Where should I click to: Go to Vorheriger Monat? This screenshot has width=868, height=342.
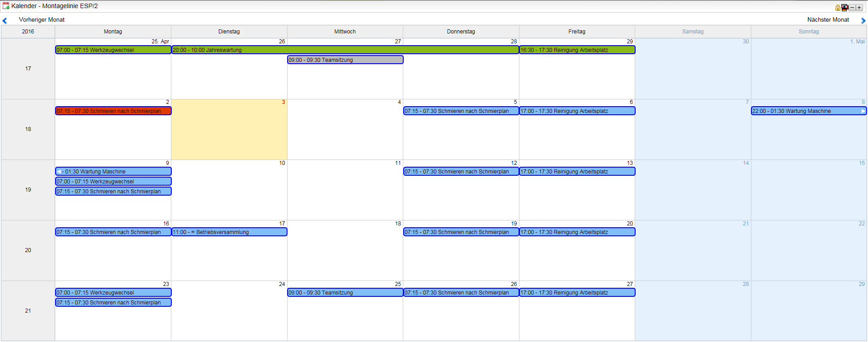point(42,20)
